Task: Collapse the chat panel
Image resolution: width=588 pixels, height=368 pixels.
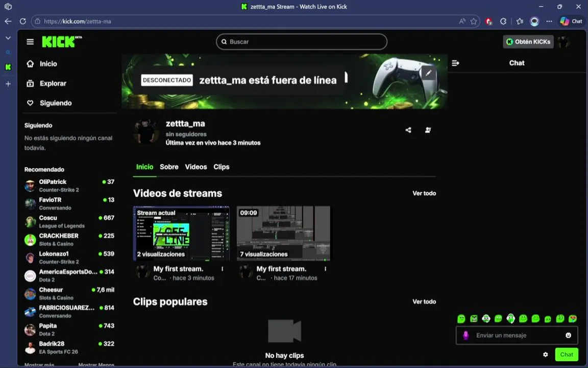Action: (x=456, y=63)
